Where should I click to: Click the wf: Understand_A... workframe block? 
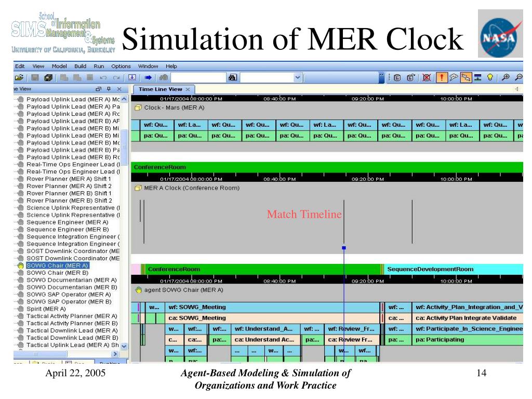tap(265, 329)
